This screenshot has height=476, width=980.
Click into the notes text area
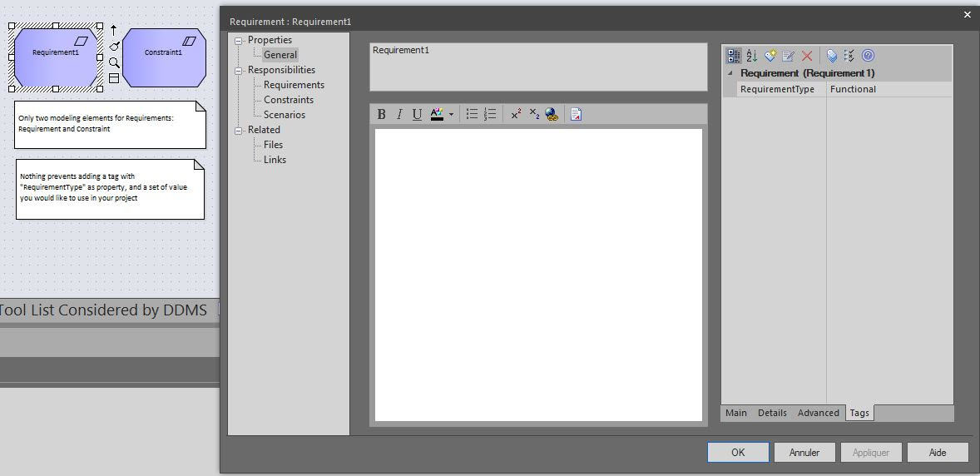(538, 275)
